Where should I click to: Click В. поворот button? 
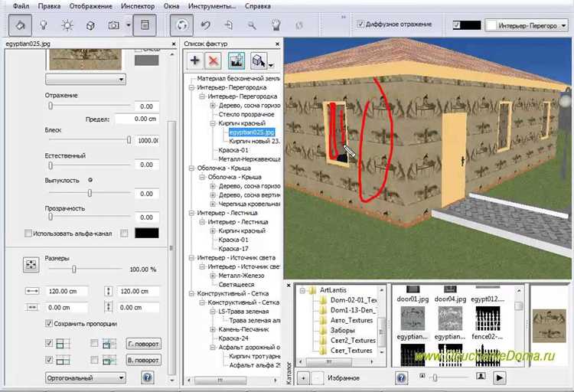pyautogui.click(x=144, y=360)
